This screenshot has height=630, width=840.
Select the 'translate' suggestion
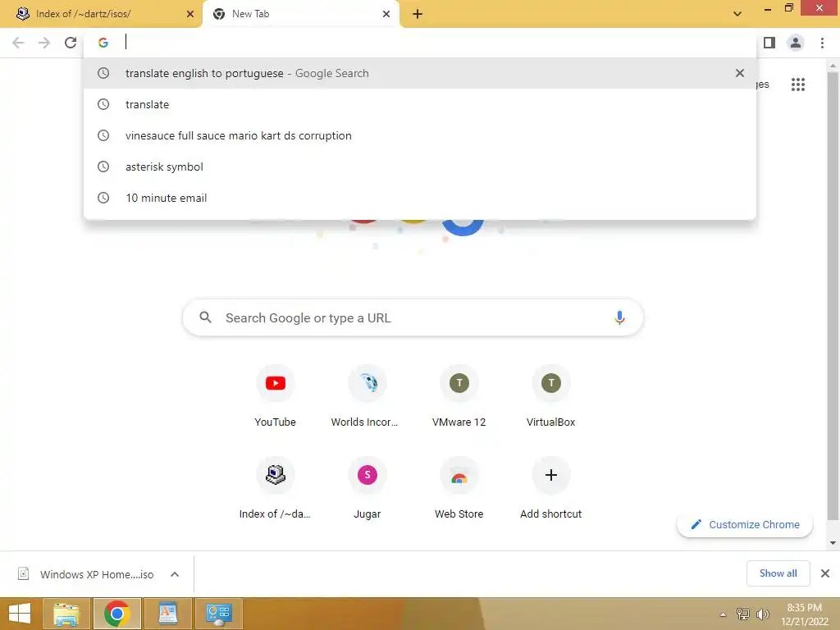[x=419, y=104]
